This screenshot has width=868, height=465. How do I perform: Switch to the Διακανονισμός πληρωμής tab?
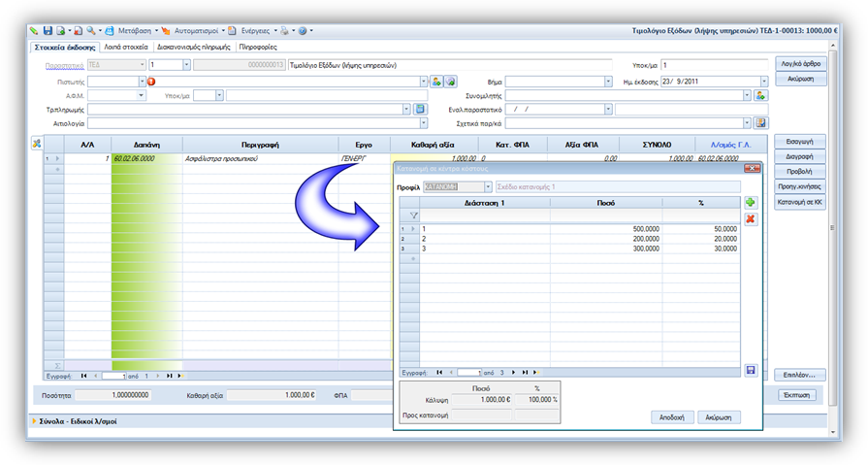tap(194, 48)
